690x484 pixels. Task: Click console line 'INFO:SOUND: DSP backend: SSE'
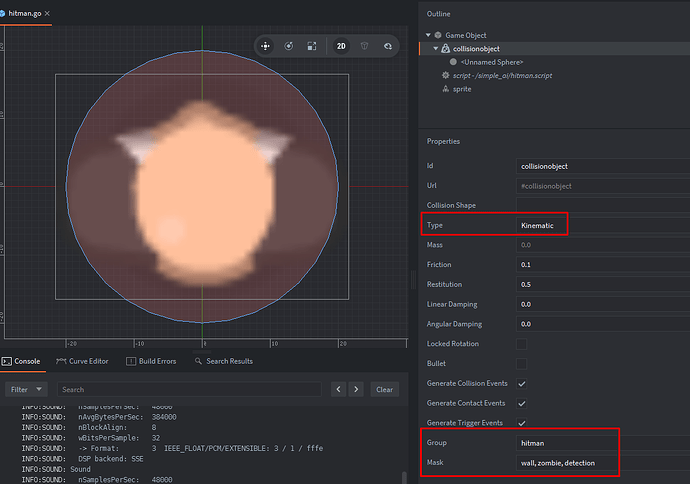(82, 459)
